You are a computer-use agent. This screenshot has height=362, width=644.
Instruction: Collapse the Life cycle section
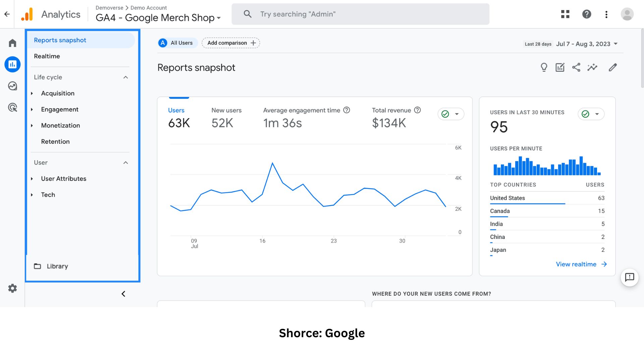coord(125,77)
